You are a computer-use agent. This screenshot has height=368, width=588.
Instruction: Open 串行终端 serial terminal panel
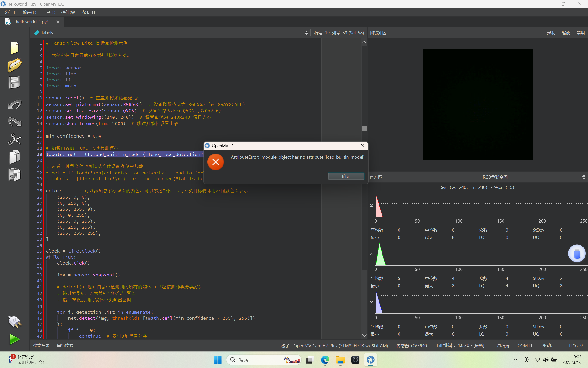(x=65, y=345)
